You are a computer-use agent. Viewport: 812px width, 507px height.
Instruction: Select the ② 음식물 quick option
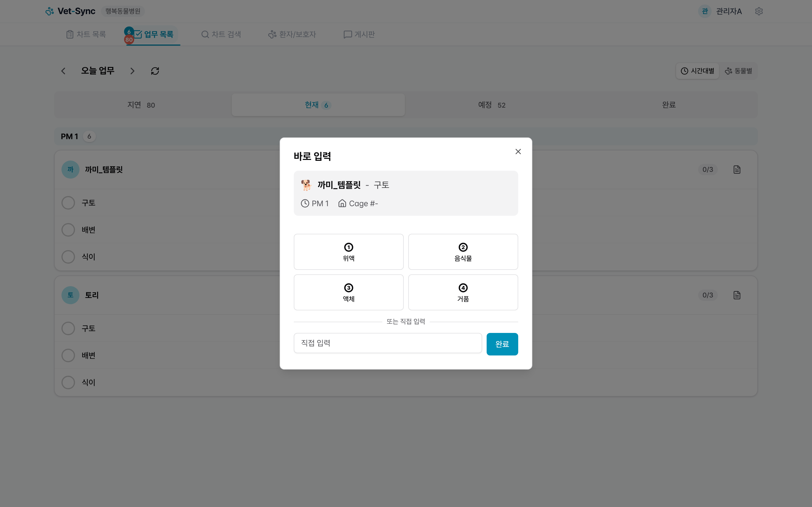click(463, 252)
